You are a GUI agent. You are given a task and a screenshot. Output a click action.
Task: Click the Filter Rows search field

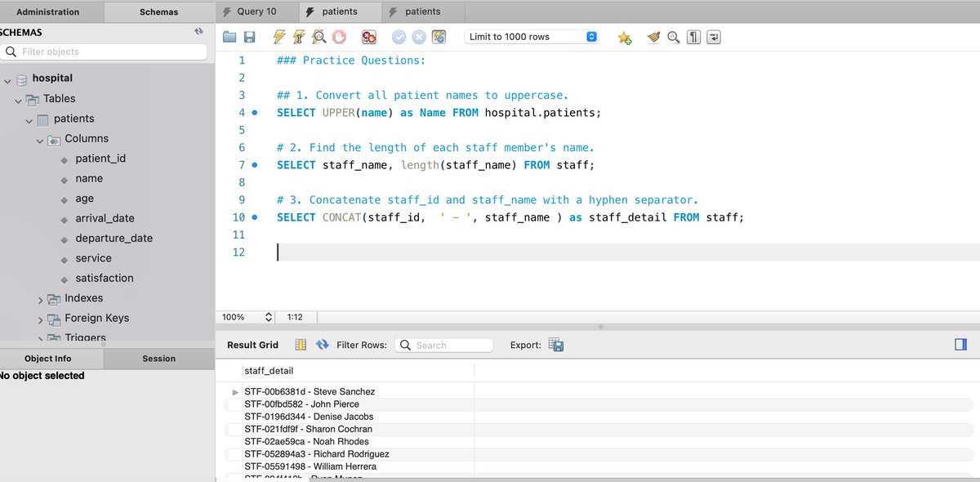[444, 346]
